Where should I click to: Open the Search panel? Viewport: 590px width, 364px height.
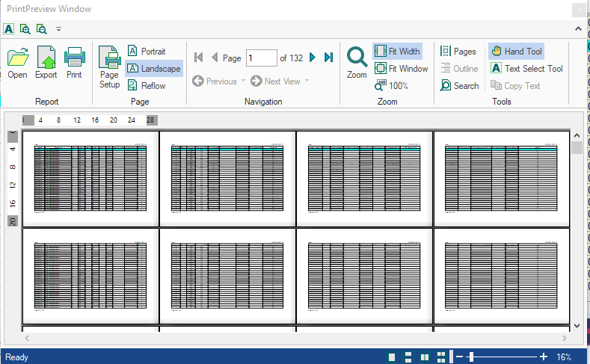tap(459, 86)
